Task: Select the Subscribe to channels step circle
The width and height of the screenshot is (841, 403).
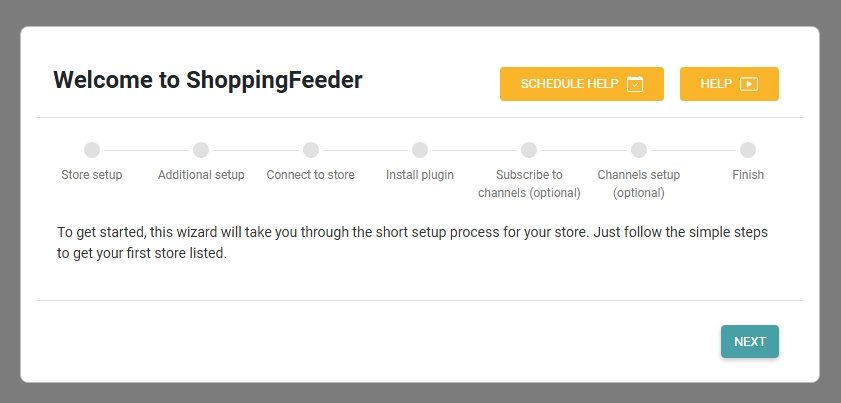Action: point(529,150)
